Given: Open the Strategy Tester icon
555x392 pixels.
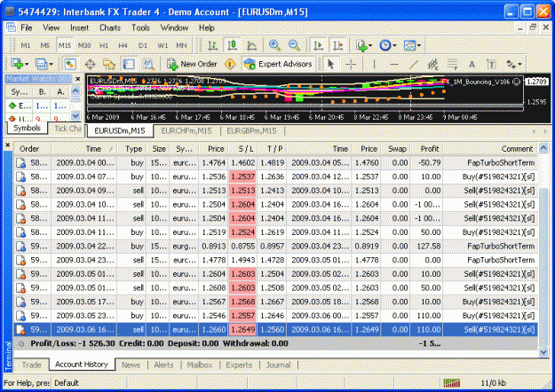Looking at the screenshot, I should pos(148,65).
